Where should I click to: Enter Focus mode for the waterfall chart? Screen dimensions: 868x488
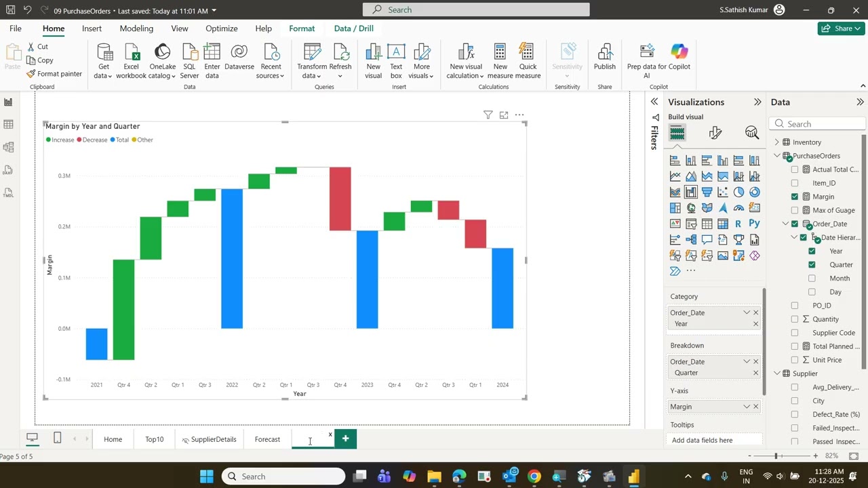(504, 115)
